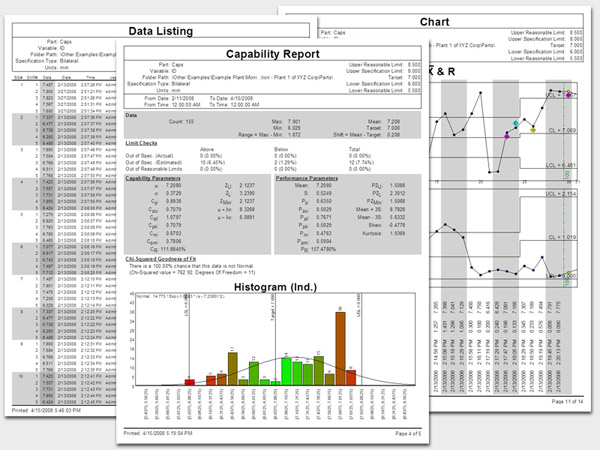Click the LCL = 6.481 label on chart
Viewport: 600px width, 450px height.
click(x=559, y=165)
